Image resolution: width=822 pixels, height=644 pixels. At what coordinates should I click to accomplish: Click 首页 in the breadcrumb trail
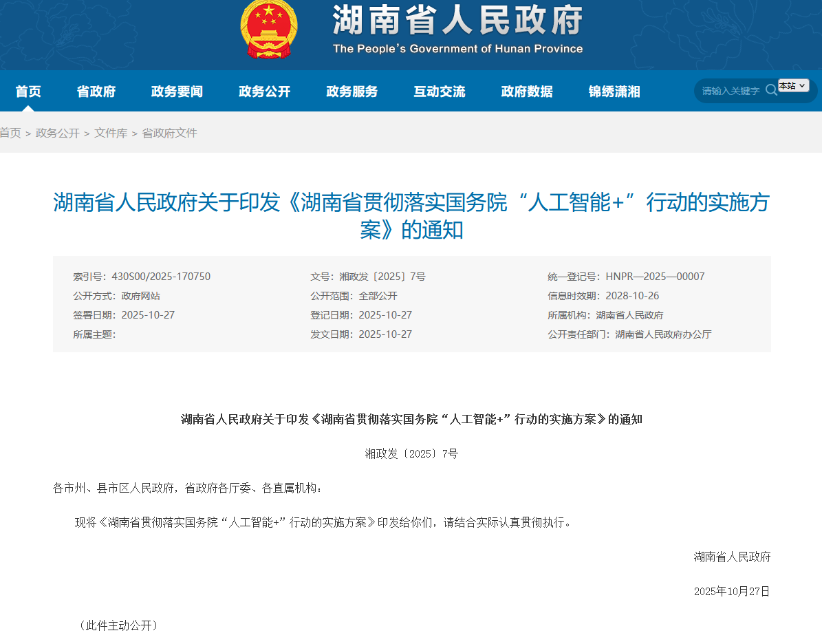(10, 133)
